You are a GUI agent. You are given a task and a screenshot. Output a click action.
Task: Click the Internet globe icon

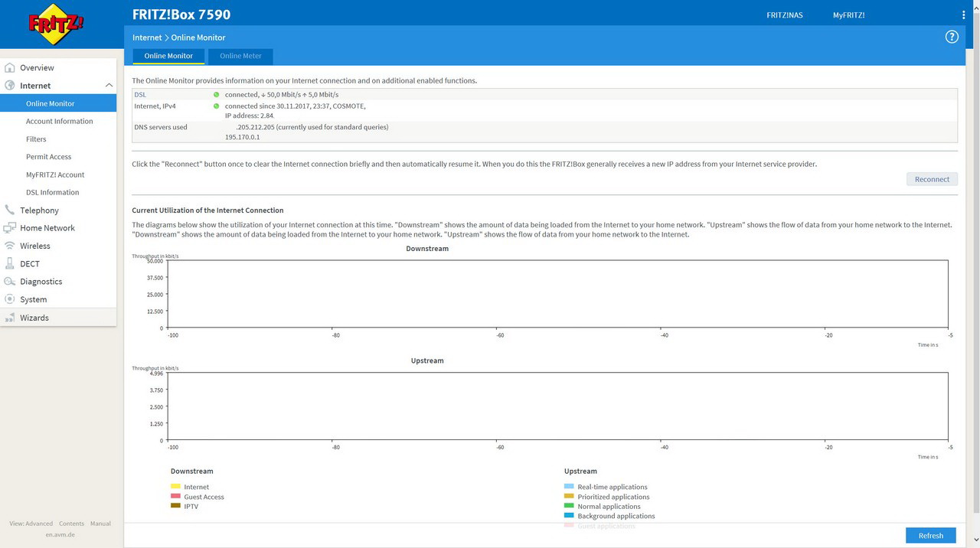pos(10,86)
